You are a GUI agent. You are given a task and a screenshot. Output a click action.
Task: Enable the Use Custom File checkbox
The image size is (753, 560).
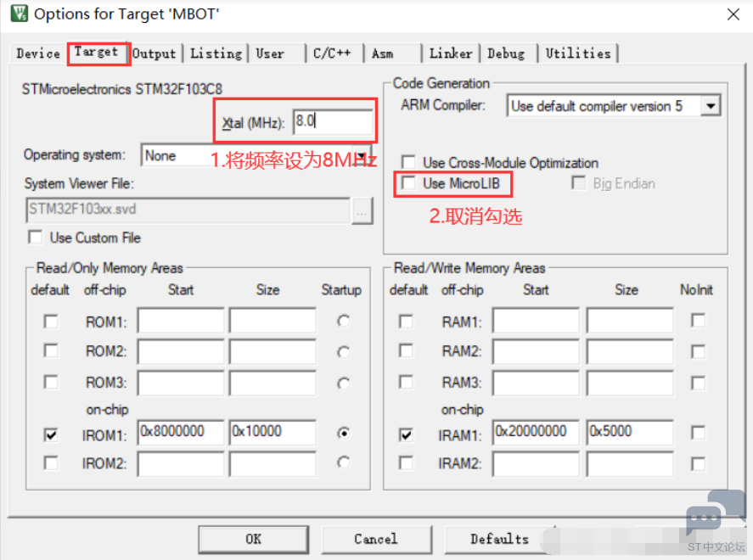click(x=35, y=238)
